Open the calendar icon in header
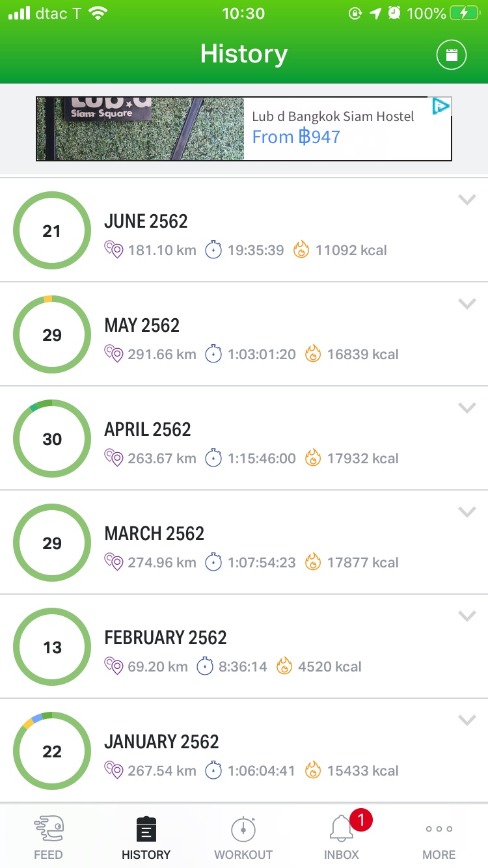488x868 pixels. point(451,55)
